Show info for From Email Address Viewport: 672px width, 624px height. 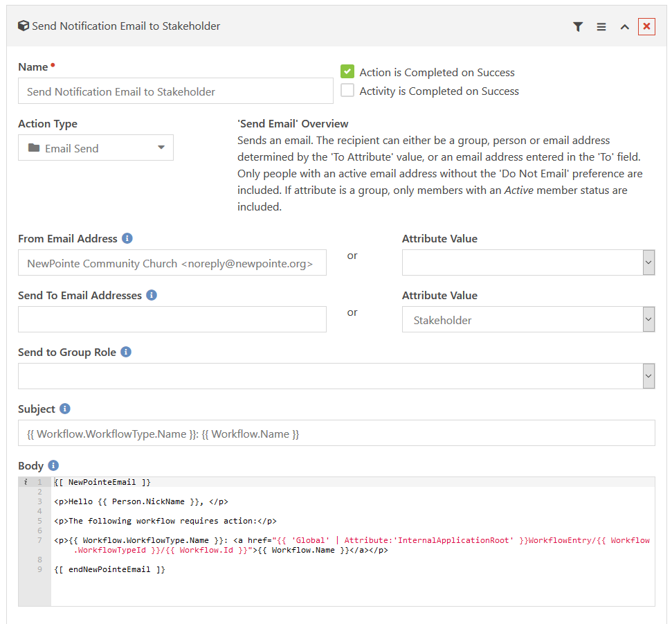[127, 238]
